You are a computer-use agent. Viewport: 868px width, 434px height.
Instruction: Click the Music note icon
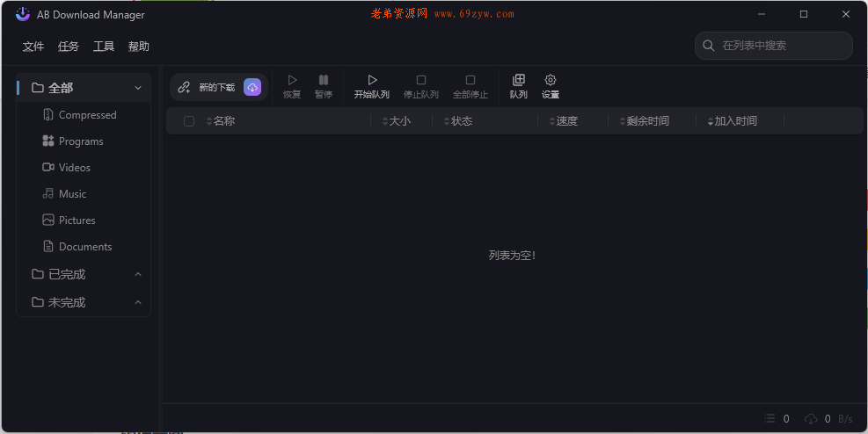pos(48,193)
